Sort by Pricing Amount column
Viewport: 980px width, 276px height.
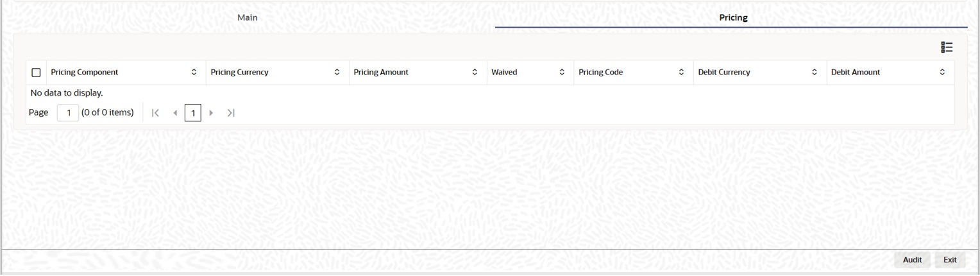point(475,73)
